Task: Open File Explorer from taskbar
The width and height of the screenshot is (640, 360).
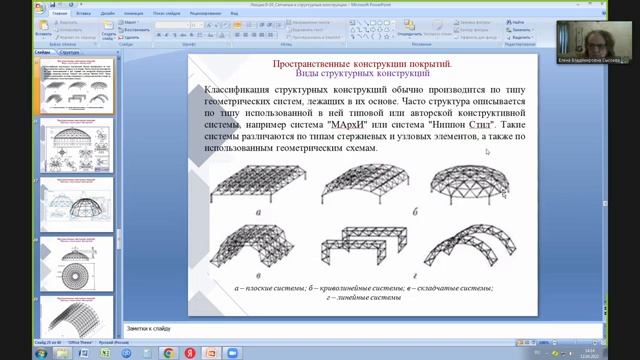Action: [x=62, y=353]
